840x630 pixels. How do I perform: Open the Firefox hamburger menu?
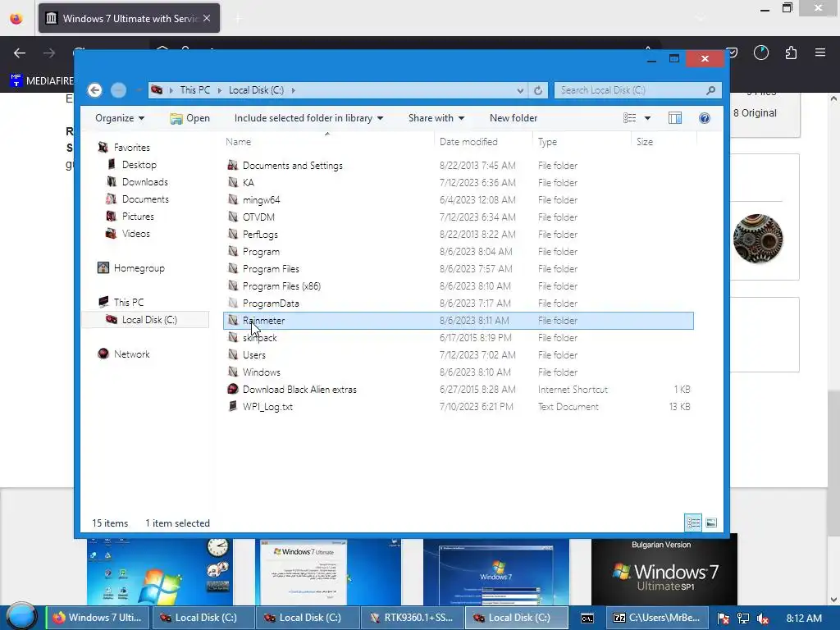pyautogui.click(x=820, y=52)
